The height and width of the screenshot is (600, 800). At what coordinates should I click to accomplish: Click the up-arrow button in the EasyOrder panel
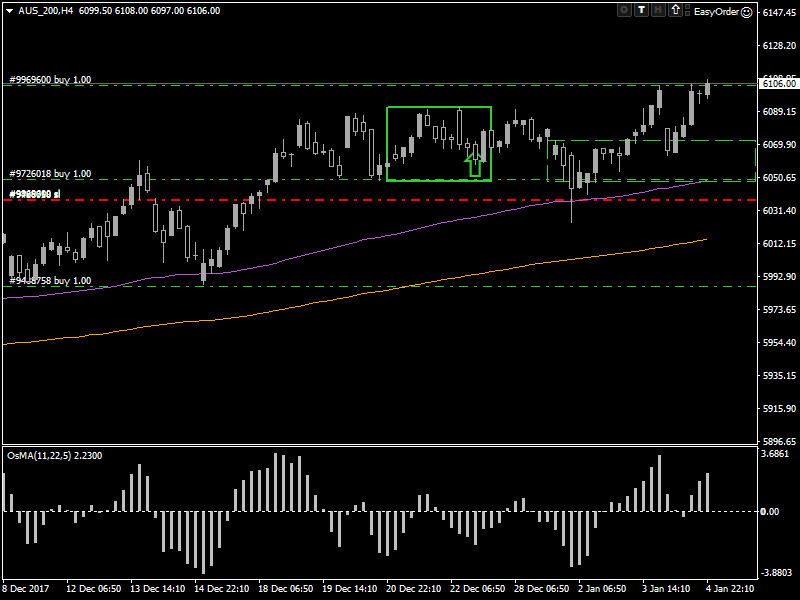click(x=676, y=10)
